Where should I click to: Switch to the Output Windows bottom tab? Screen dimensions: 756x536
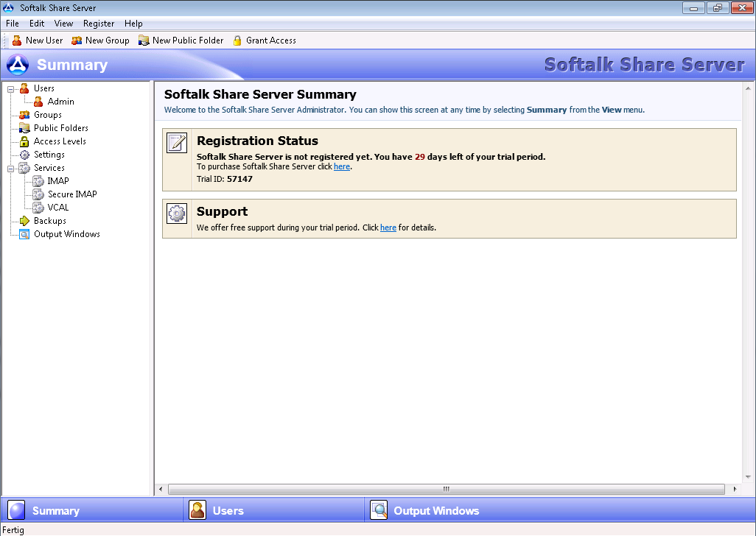[435, 510]
